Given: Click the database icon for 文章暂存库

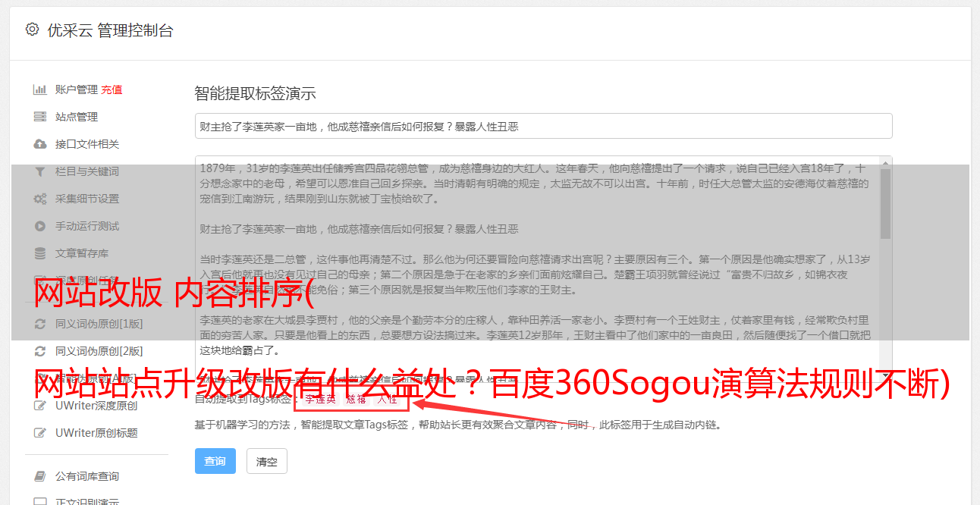Looking at the screenshot, I should pos(40,253).
